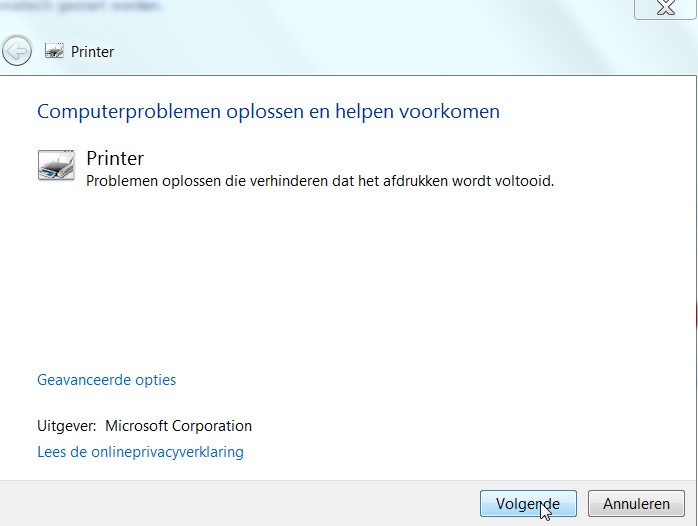Cancel using the Annuleren button
Viewport: 698px width, 526px height.
(x=636, y=504)
